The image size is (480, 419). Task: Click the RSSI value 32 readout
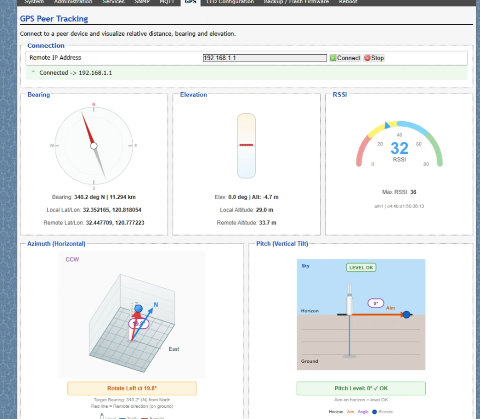[399, 148]
